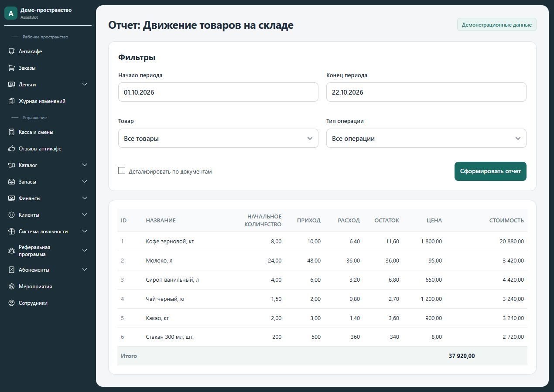
Task: Click the Абонементы percent ticket icon
Action: point(12,270)
